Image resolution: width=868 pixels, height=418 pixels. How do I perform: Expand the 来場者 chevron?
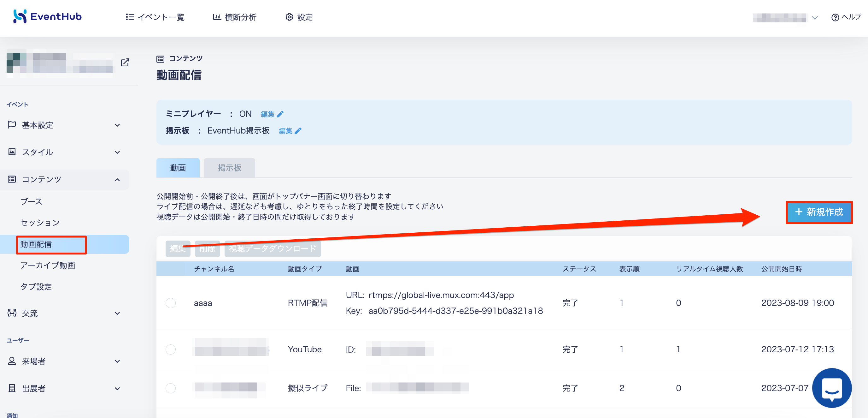point(117,361)
